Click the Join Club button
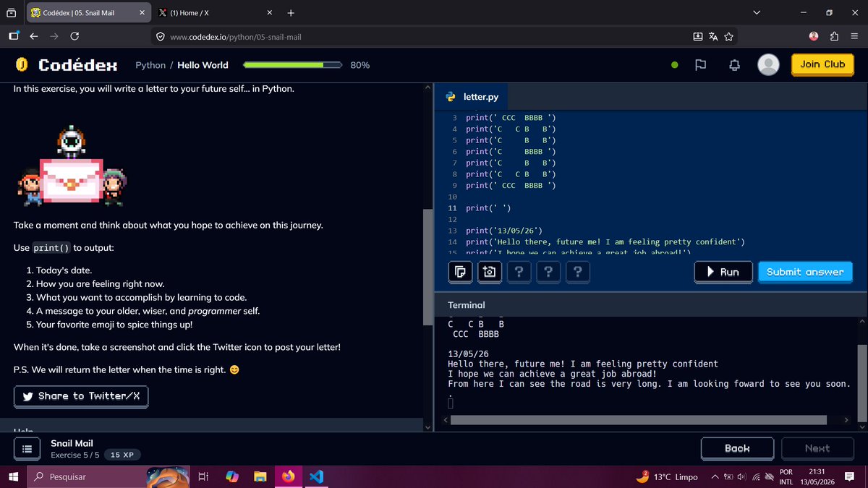Viewport: 868px width, 488px height. pyautogui.click(x=822, y=64)
